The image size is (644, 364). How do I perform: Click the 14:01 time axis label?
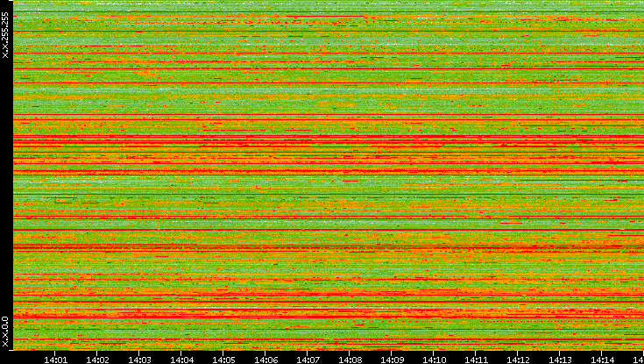pos(55,360)
